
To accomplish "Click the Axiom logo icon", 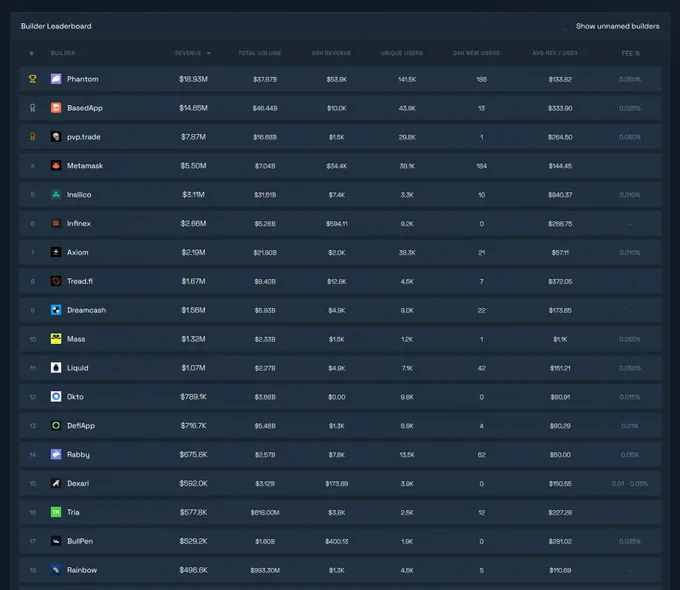I will tap(56, 252).
